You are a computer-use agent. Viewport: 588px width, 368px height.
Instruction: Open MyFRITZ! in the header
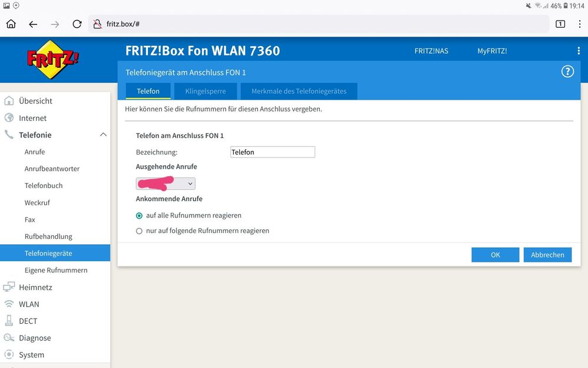tap(492, 51)
